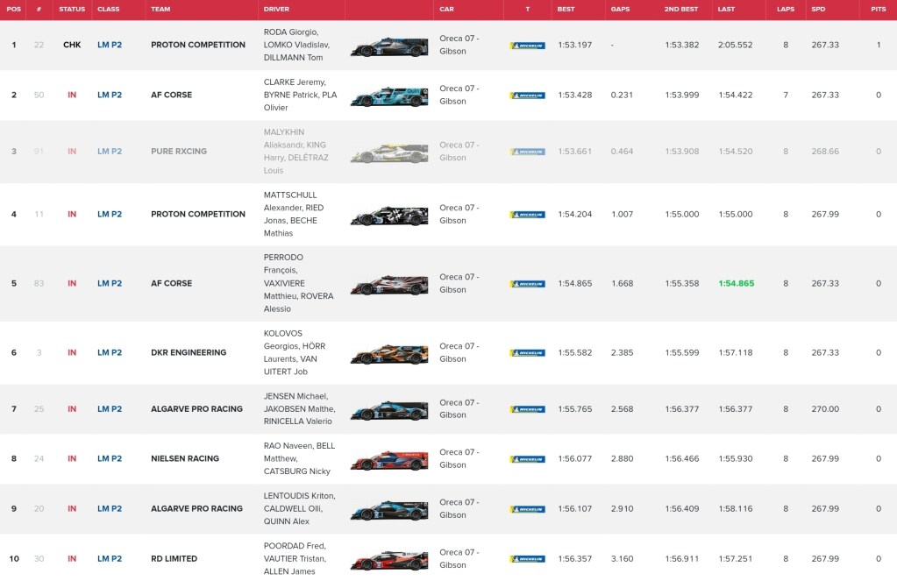
Task: Click drivers CLARKE, BYRNE, PLA
Action: tap(301, 95)
